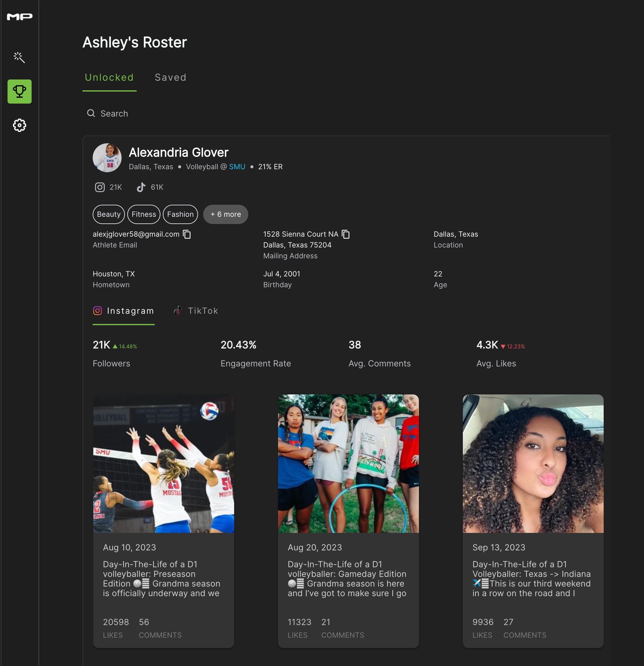
Task: Open the SMU link
Action: coord(237,166)
